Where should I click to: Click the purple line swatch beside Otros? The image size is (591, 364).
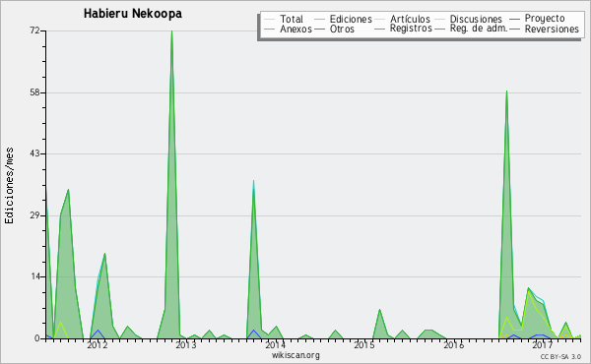point(319,29)
